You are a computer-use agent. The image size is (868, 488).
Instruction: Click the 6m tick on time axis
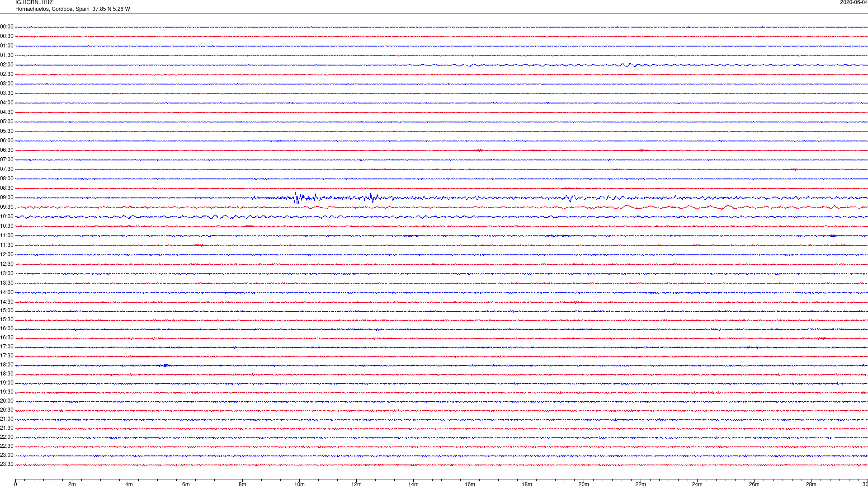point(186,484)
